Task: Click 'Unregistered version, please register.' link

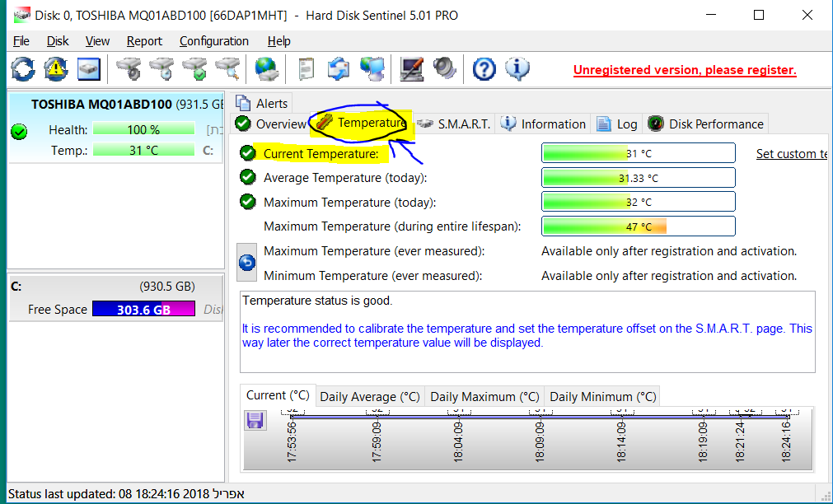Action: tap(685, 70)
